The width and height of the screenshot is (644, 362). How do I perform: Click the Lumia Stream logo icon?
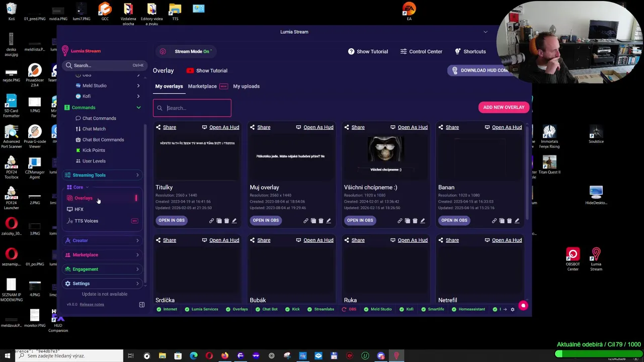click(x=65, y=51)
